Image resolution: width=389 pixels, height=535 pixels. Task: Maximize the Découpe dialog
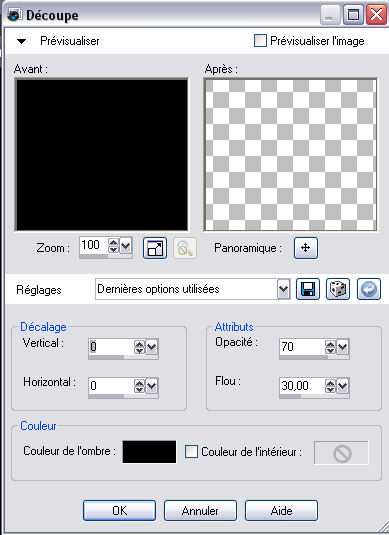[353, 15]
